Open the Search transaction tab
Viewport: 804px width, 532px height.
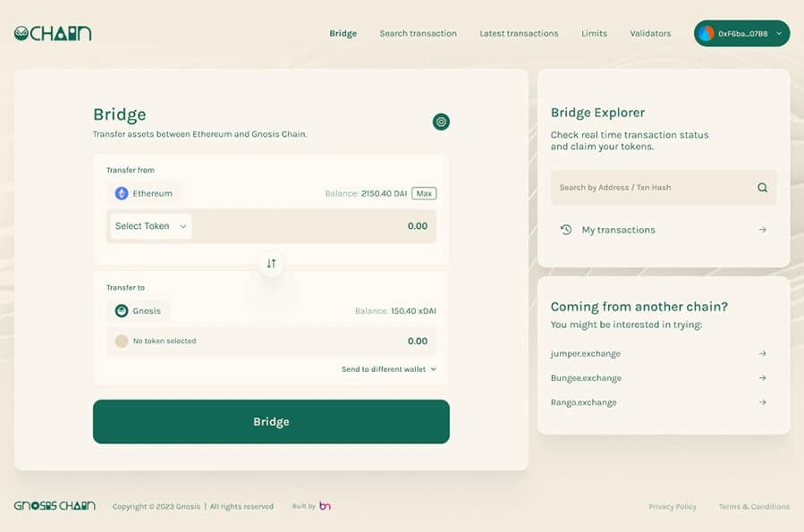click(x=418, y=34)
